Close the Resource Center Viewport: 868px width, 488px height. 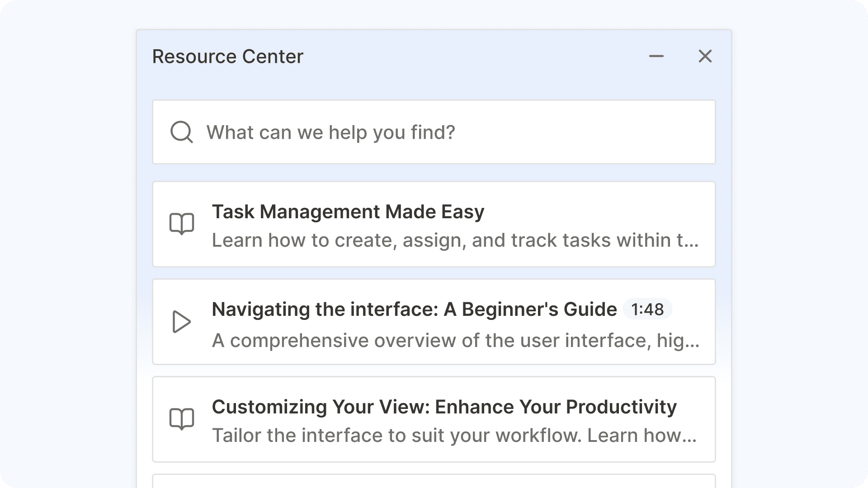[x=705, y=56]
